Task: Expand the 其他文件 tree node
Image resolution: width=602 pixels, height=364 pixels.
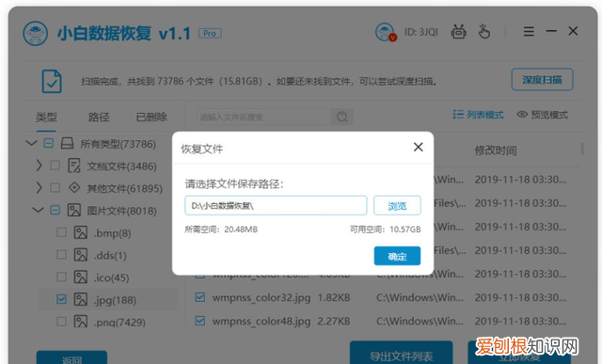Action: [39, 188]
